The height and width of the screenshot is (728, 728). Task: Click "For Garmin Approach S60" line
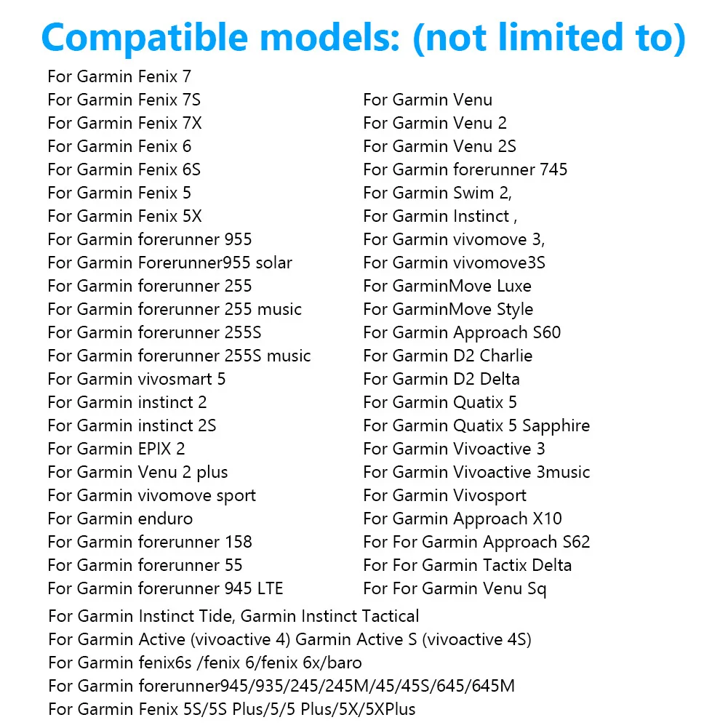(462, 332)
